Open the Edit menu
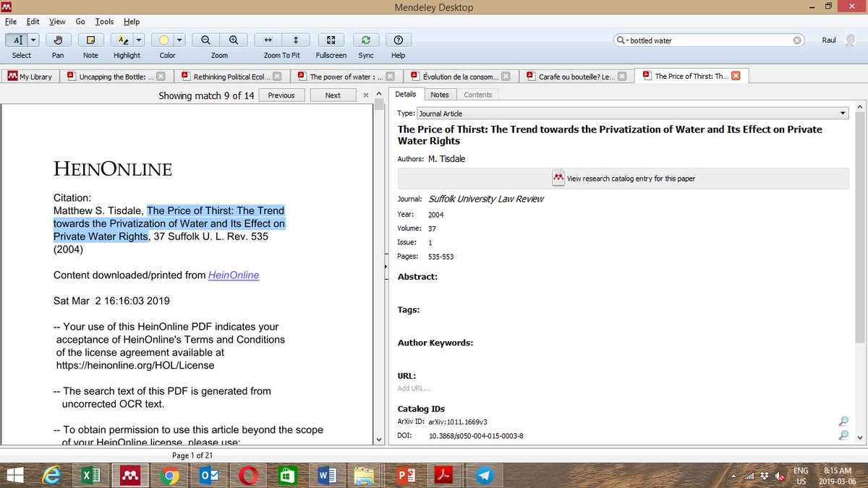The width and height of the screenshot is (868, 488). (x=33, y=22)
